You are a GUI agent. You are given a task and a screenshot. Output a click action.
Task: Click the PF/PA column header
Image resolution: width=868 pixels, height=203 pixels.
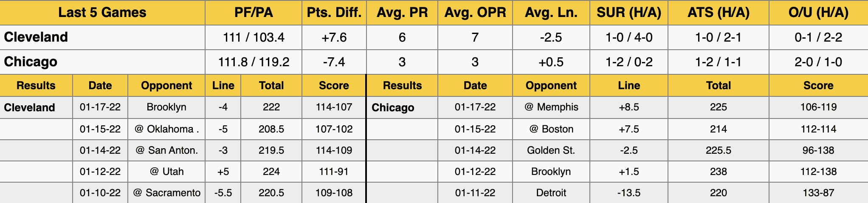(254, 13)
